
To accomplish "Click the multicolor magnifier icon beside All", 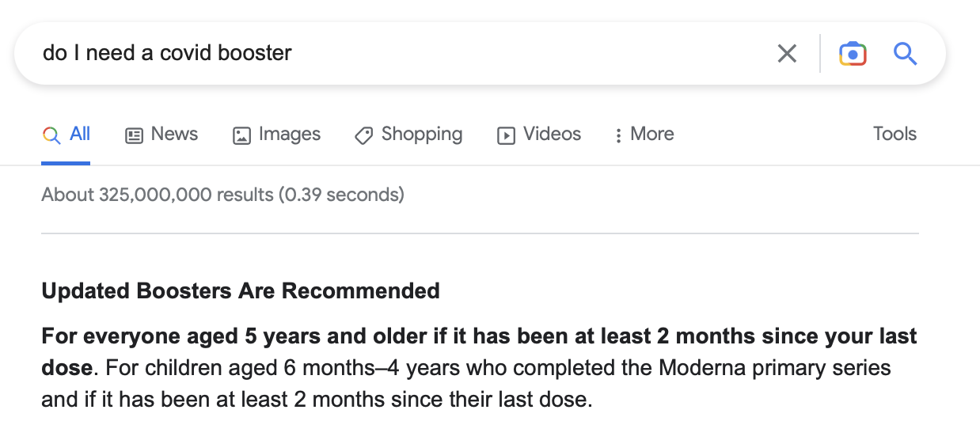I will (51, 135).
